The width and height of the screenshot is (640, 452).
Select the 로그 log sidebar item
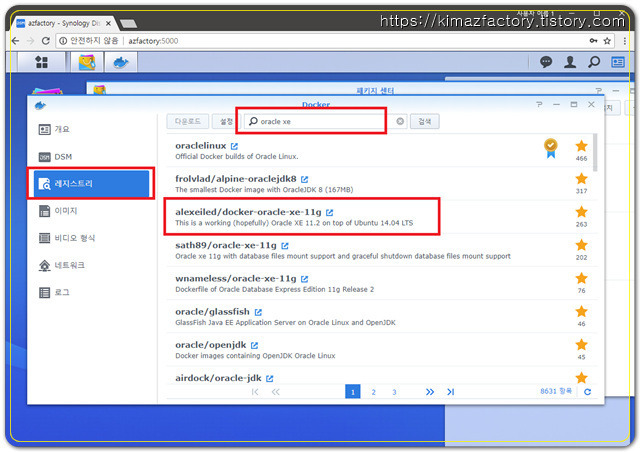pos(92,292)
